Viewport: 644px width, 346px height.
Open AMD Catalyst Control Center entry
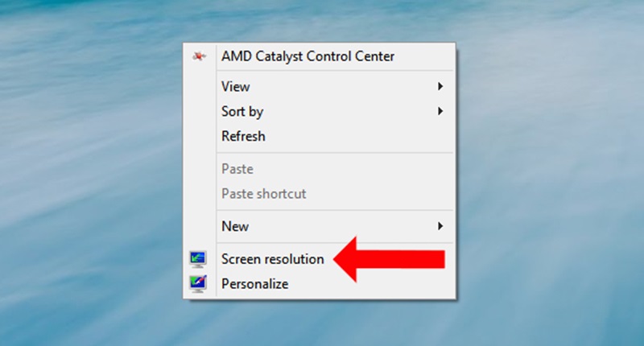pyautogui.click(x=308, y=56)
